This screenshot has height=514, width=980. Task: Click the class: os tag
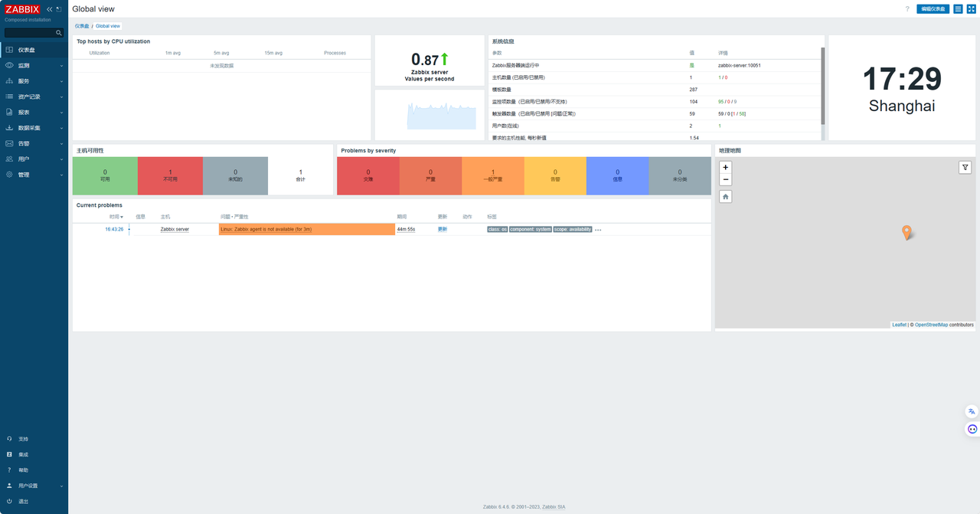tap(498, 229)
